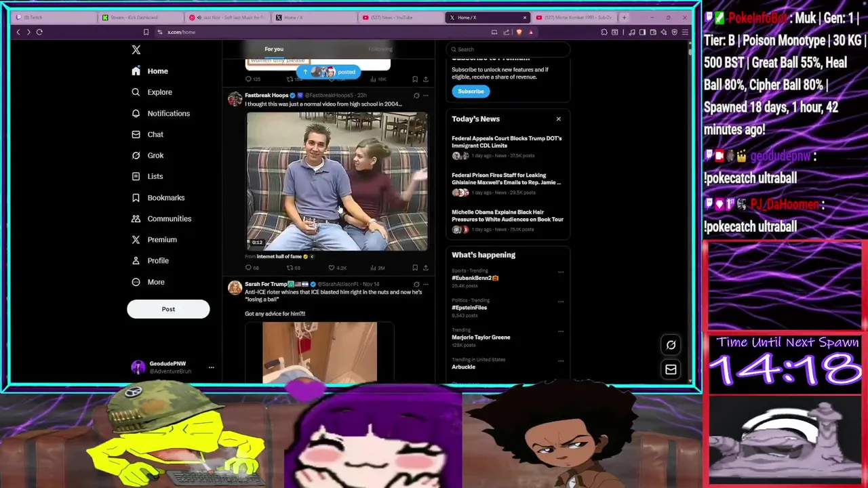This screenshot has width=868, height=488.
Task: Bookmark the top post with 16K views
Action: pyautogui.click(x=415, y=79)
